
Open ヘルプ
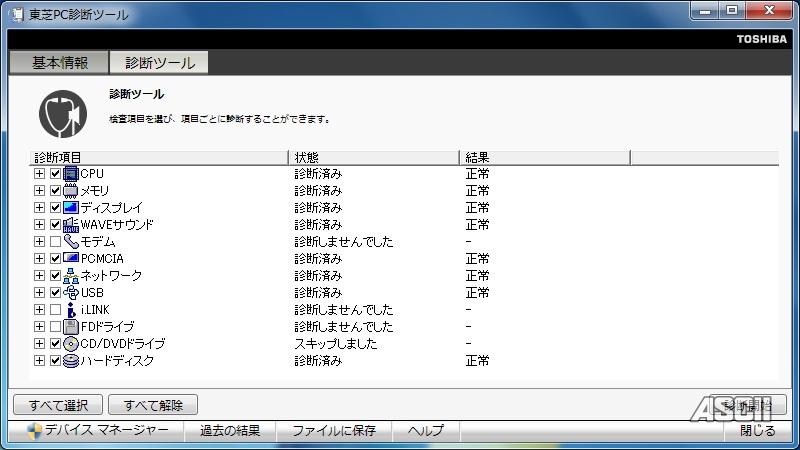[426, 431]
